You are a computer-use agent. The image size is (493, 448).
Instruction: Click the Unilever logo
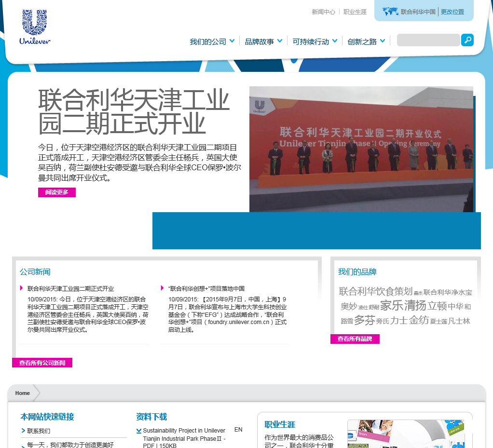tap(35, 27)
